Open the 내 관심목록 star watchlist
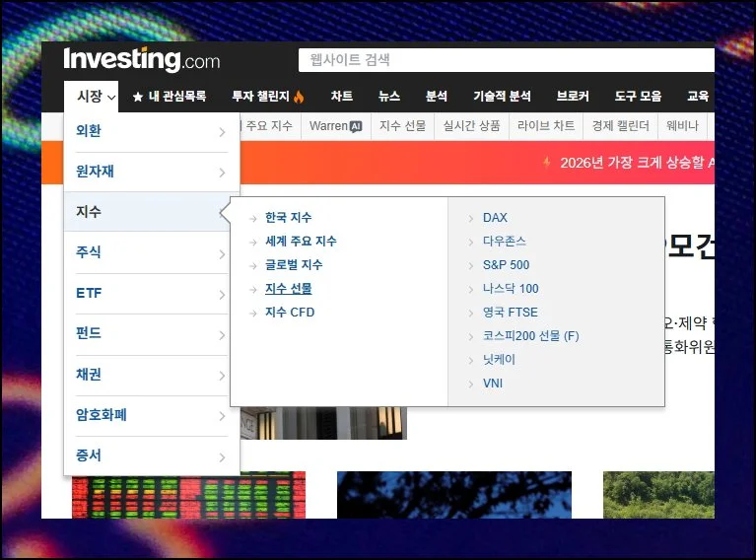Image resolution: width=756 pixels, height=560 pixels. pos(170,97)
